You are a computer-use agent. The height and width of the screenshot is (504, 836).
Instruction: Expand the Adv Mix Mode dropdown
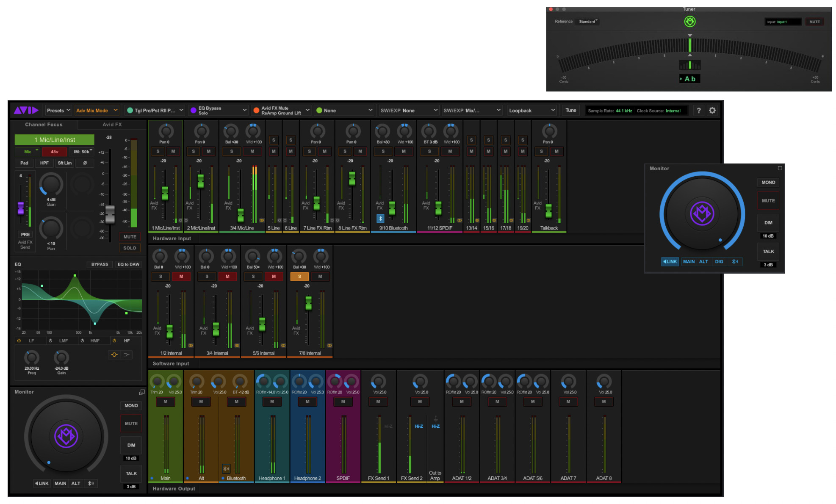coord(97,111)
